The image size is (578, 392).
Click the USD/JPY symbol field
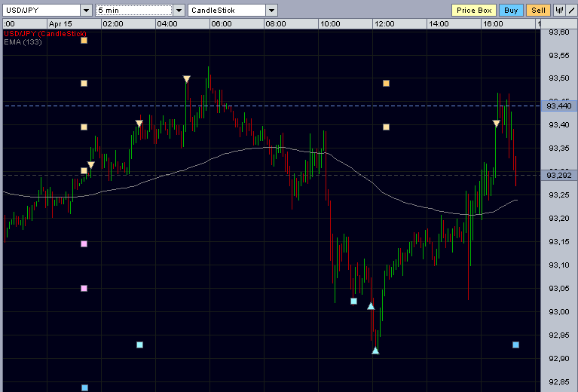point(41,11)
